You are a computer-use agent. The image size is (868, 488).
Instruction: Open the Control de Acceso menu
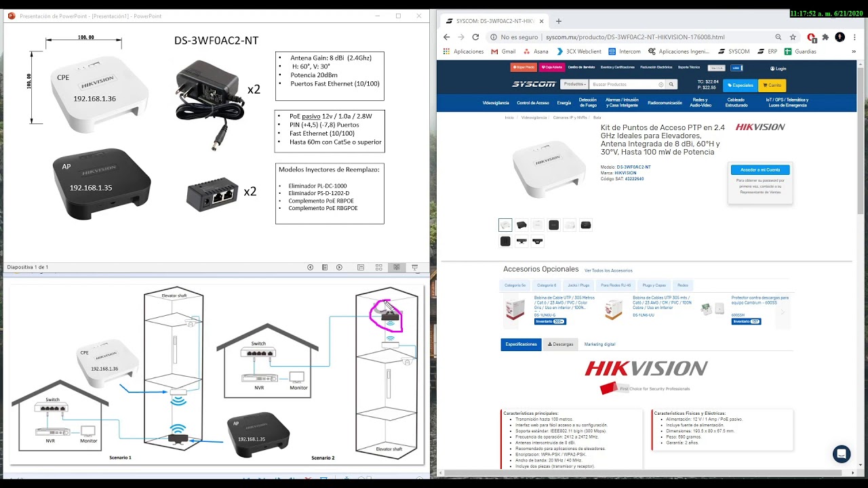point(533,102)
